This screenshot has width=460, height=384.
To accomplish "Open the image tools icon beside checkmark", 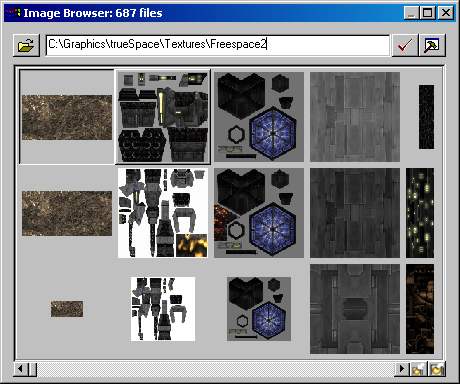I will 432,45.
